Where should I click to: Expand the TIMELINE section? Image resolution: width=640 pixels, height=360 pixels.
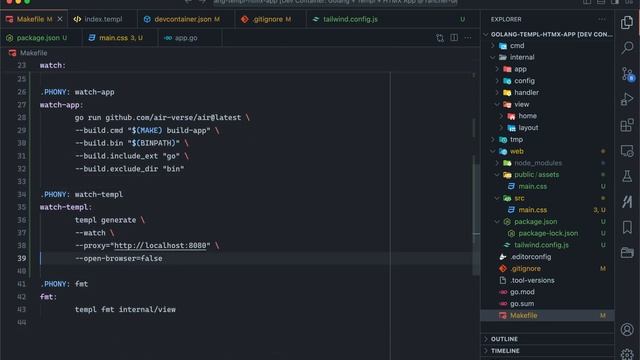point(505,351)
